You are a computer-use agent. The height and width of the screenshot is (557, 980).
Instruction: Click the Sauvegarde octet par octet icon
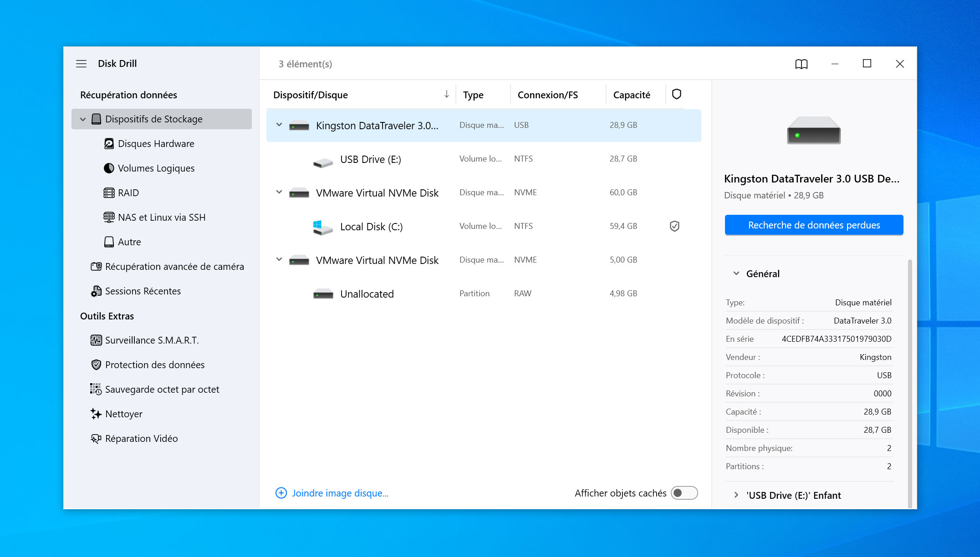(96, 390)
